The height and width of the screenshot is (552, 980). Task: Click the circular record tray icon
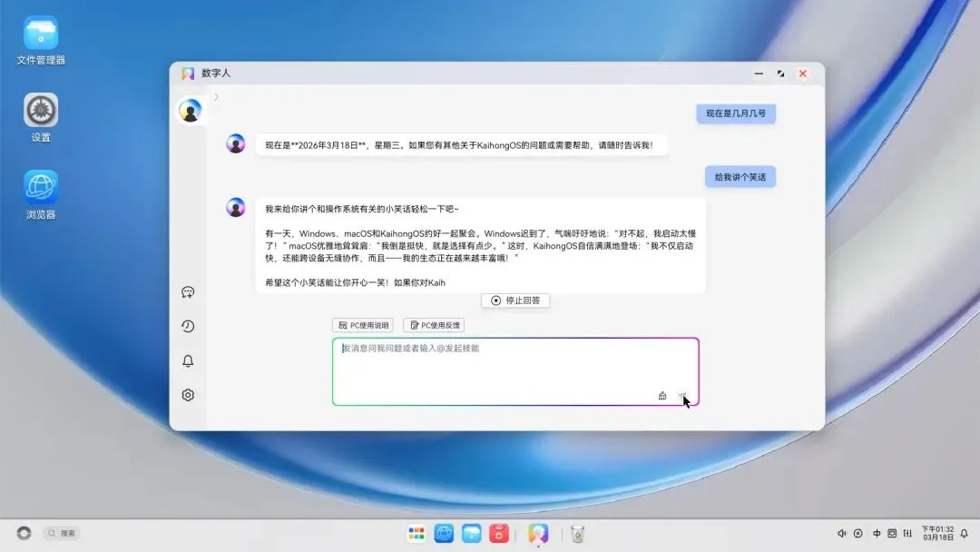(858, 533)
